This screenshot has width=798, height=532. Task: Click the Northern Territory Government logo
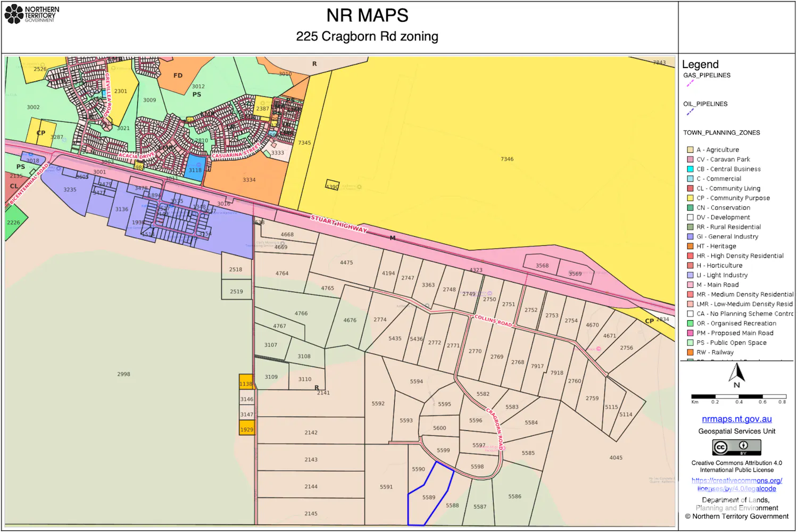coord(32,14)
